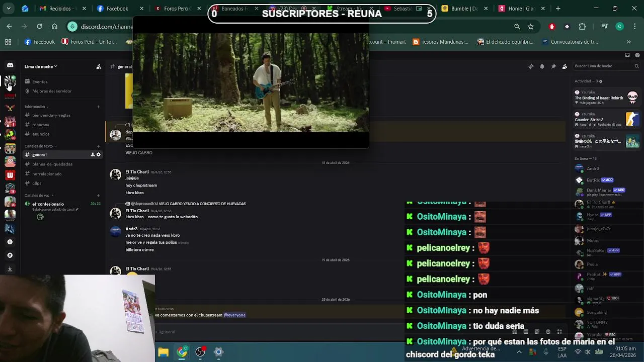Click invite people icon beside server name
The image size is (644, 362).
click(x=99, y=66)
